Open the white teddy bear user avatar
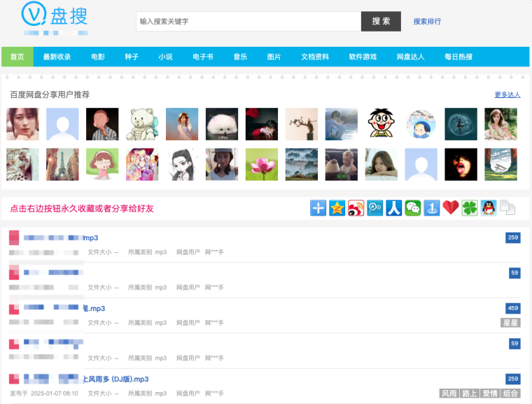Viewport: 532px width, 404px height. [142, 124]
